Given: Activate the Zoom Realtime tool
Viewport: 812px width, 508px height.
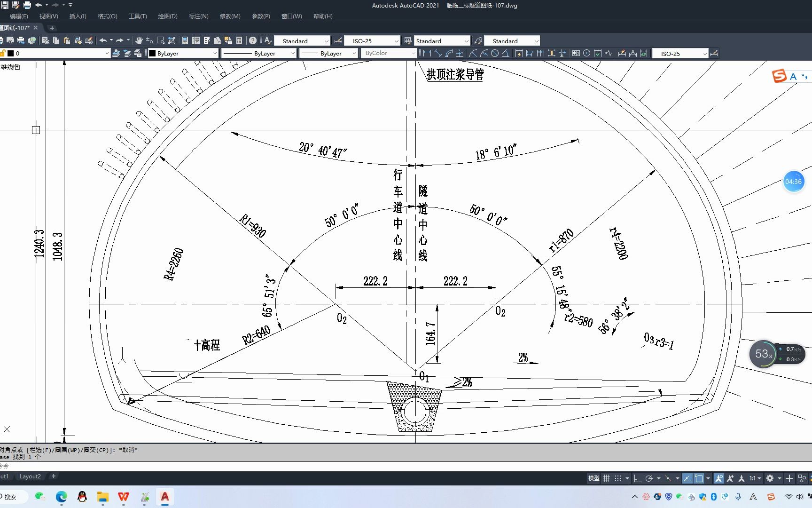Looking at the screenshot, I should [x=149, y=40].
